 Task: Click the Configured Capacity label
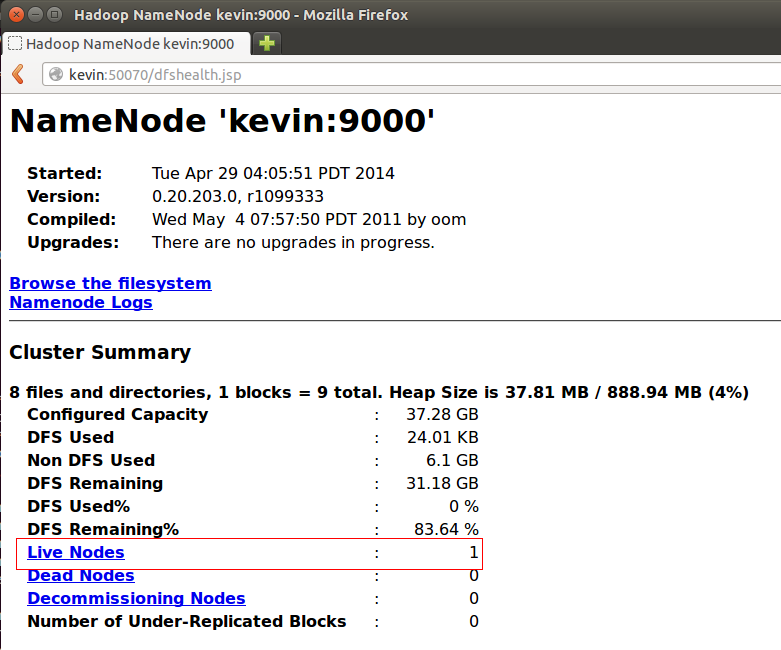(118, 414)
